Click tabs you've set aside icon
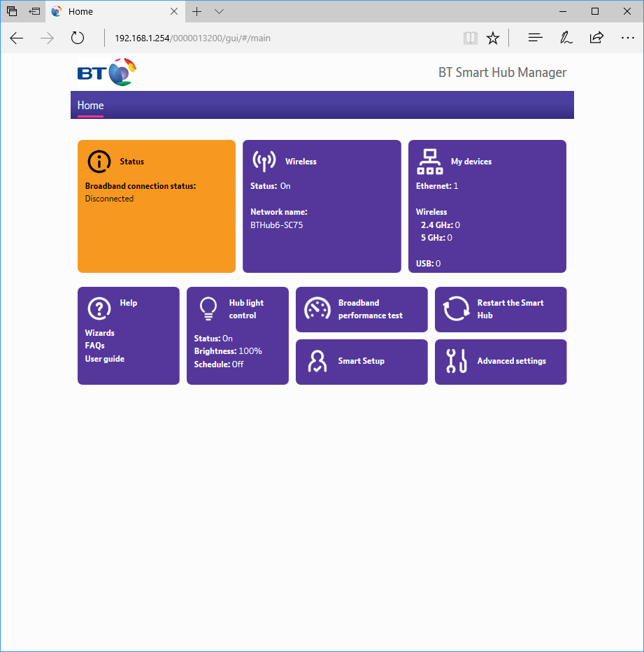The image size is (644, 652). click(12, 11)
